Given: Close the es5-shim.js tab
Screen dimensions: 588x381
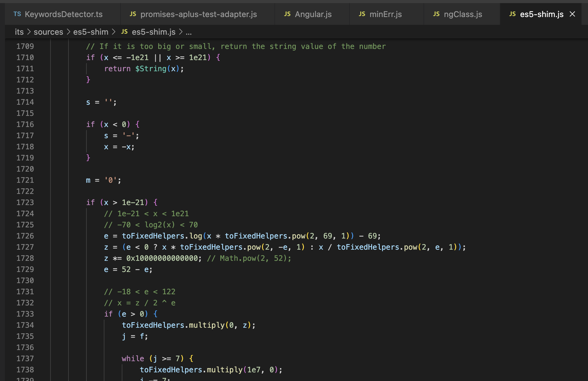Looking at the screenshot, I should point(572,14).
